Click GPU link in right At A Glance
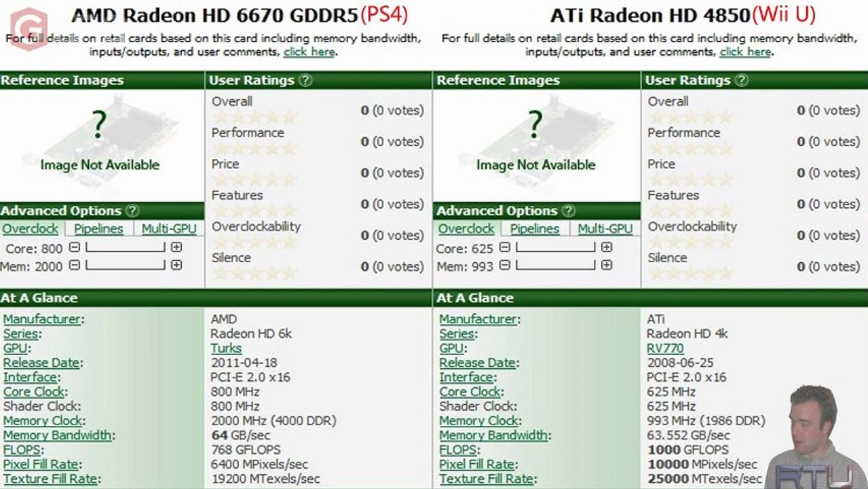This screenshot has width=868, height=489. click(x=451, y=348)
